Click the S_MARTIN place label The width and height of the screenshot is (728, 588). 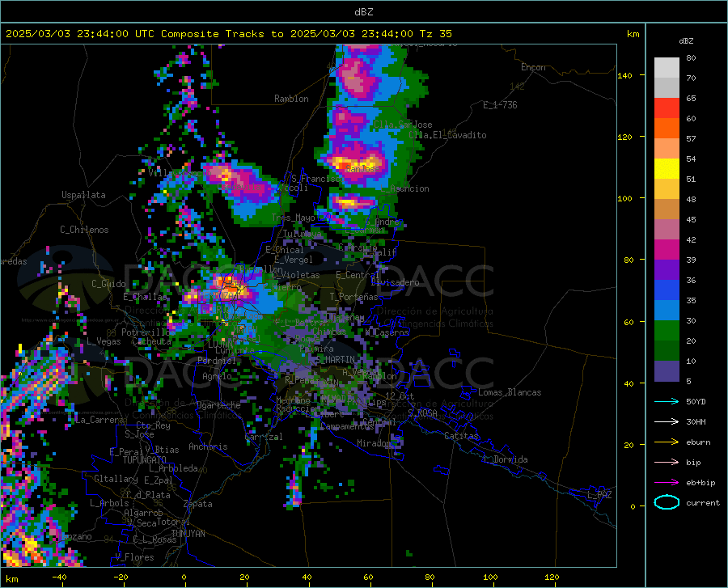click(x=336, y=360)
